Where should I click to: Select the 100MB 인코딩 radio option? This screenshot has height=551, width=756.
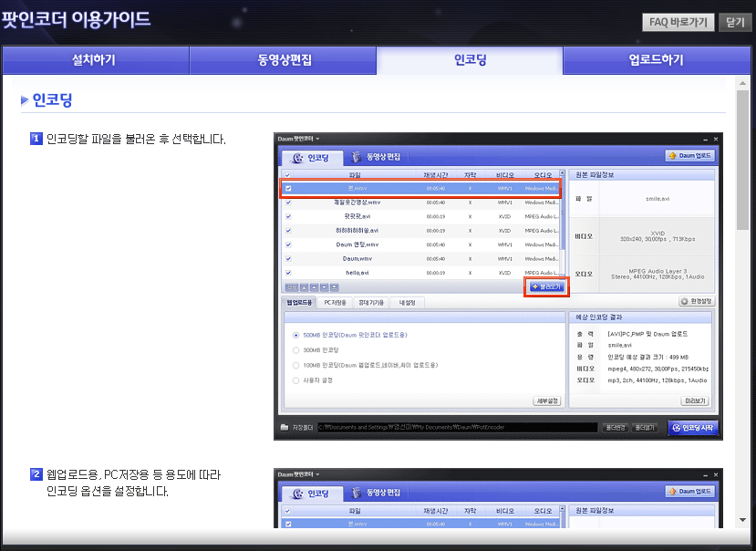pyautogui.click(x=296, y=365)
